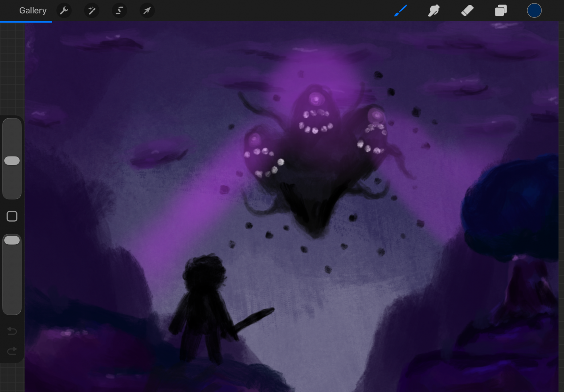Image resolution: width=564 pixels, height=392 pixels.
Task: Open the dark blue active color swatch
Action: (534, 11)
